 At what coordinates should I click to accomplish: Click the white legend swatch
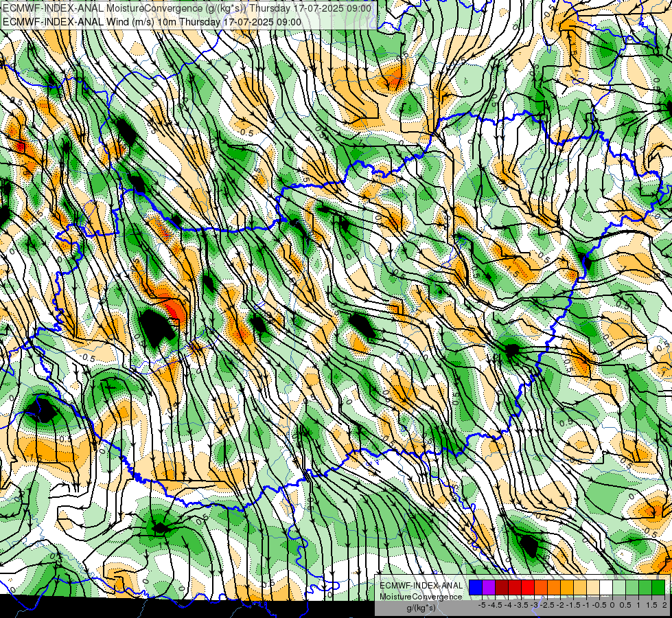[606, 588]
